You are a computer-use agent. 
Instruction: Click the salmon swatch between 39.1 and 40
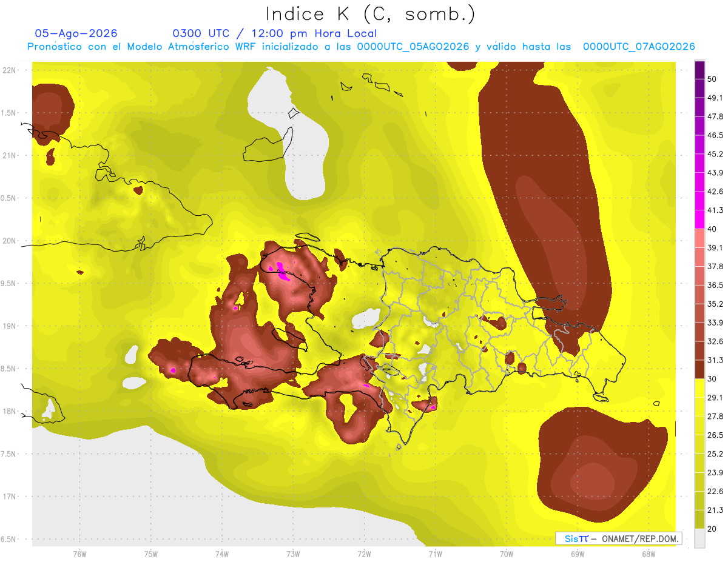699,238
